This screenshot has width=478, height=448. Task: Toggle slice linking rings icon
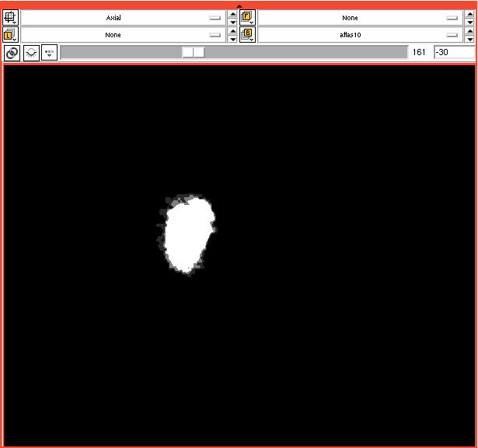point(12,53)
